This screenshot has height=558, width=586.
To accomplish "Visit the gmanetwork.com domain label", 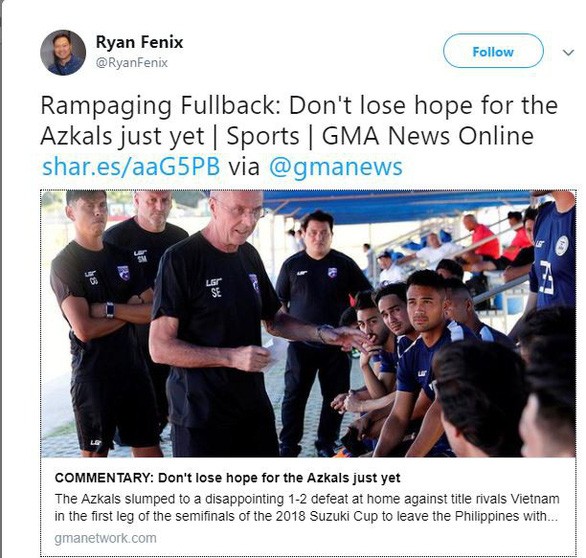I will (x=105, y=538).
